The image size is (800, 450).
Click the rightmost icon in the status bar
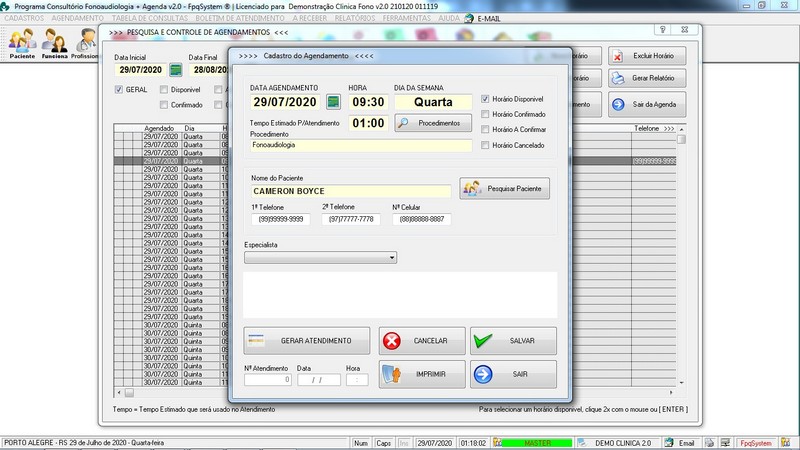[785, 443]
